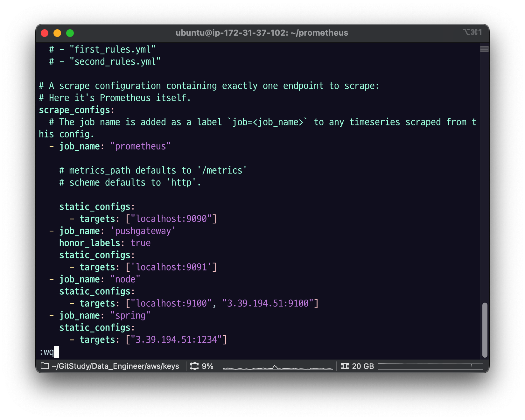
Task: Click the "first_rules.yml" comment line
Action: coord(102,50)
